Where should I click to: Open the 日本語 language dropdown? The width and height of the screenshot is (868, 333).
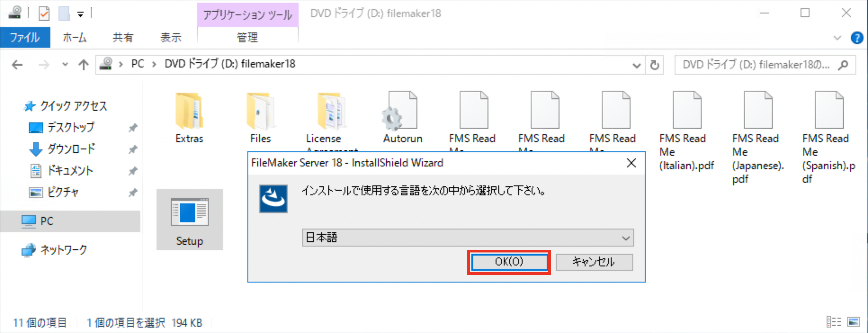[x=468, y=238]
